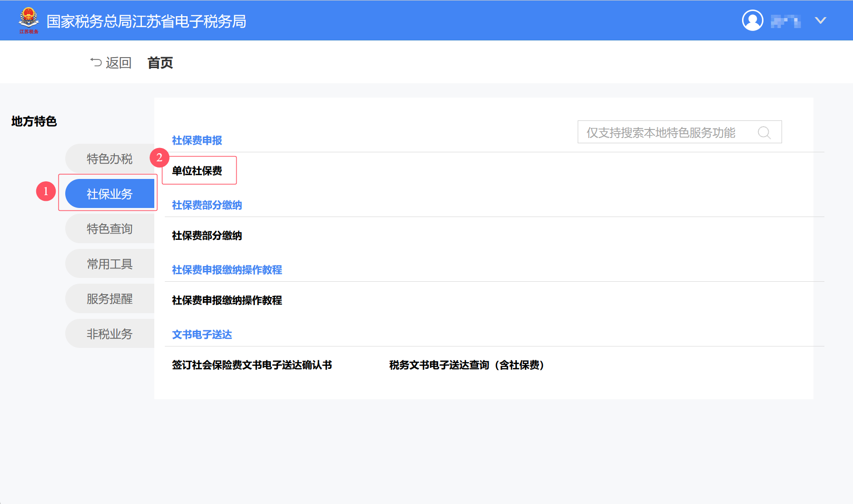
Task: Open 签订社会保险费文书电子送达确认书
Action: pyautogui.click(x=252, y=365)
